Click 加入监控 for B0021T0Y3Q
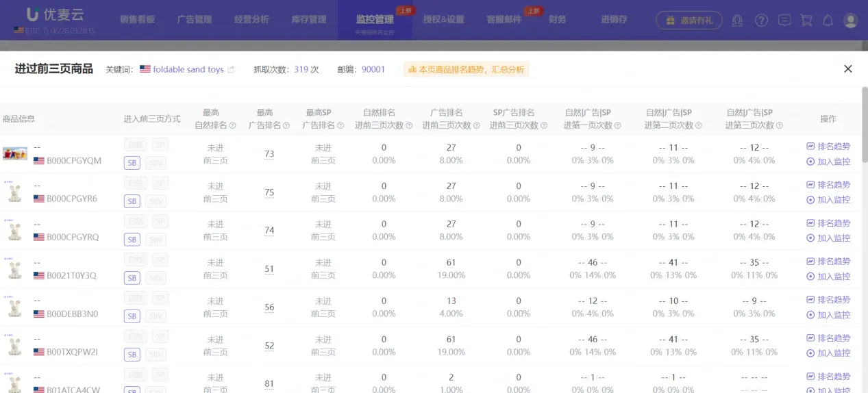The height and width of the screenshot is (393, 868). (x=828, y=277)
